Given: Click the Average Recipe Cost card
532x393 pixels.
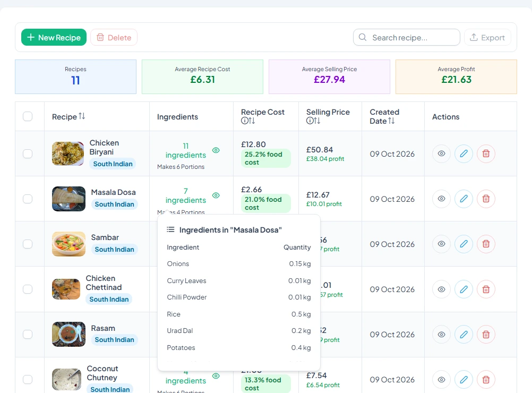Looking at the screenshot, I should 203,76.
